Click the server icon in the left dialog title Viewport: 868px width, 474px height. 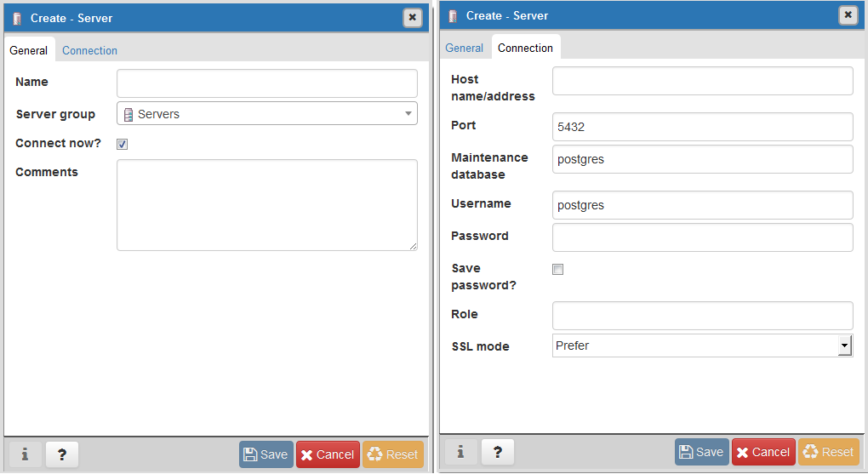pos(18,18)
